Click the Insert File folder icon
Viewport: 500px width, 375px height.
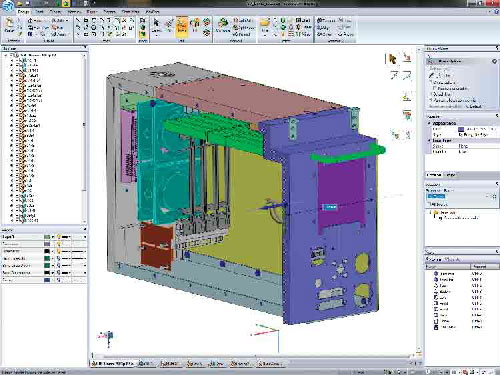[x=265, y=25]
